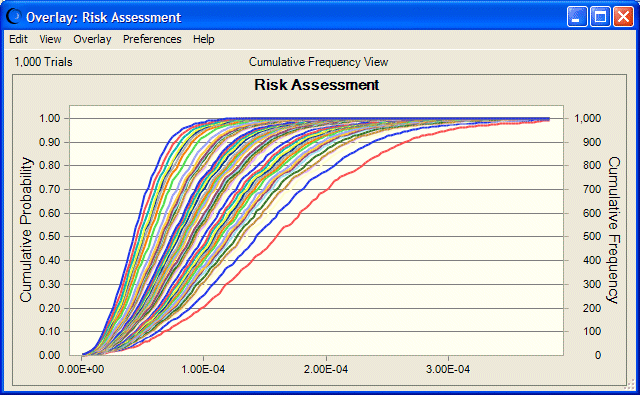This screenshot has height=395, width=640.
Task: Click the 'Cumulative Frequency View' label
Action: pyautogui.click(x=318, y=62)
